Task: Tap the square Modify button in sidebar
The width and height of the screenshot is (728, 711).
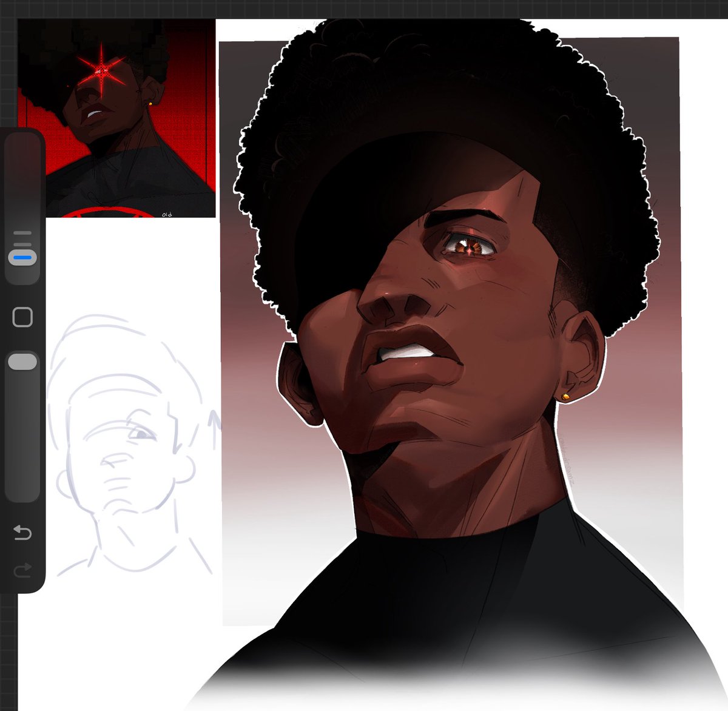Action: (x=22, y=317)
